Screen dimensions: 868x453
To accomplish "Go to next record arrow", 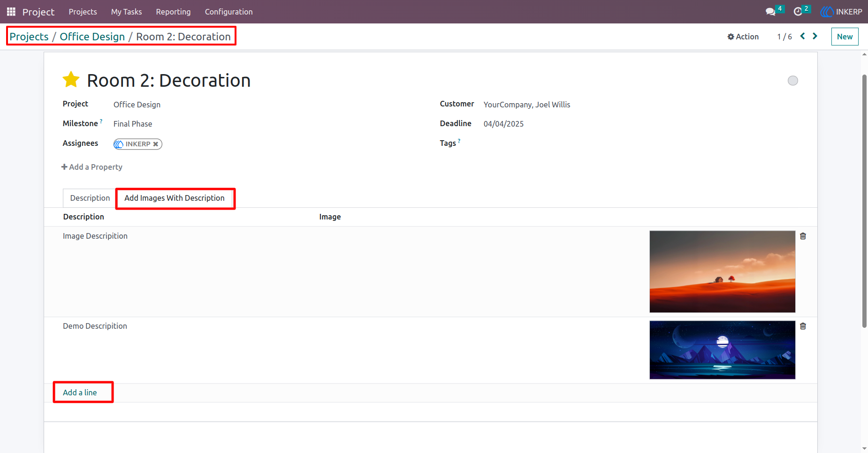I will [x=815, y=36].
